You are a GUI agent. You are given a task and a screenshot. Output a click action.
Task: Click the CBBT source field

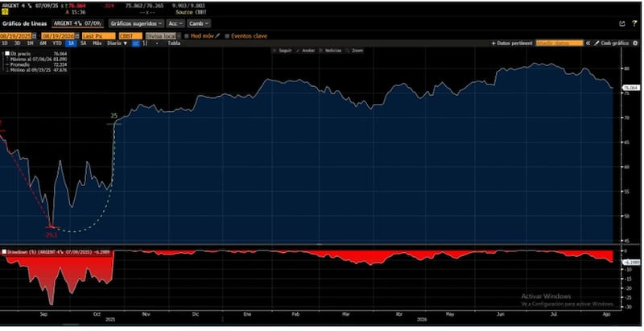pos(130,36)
